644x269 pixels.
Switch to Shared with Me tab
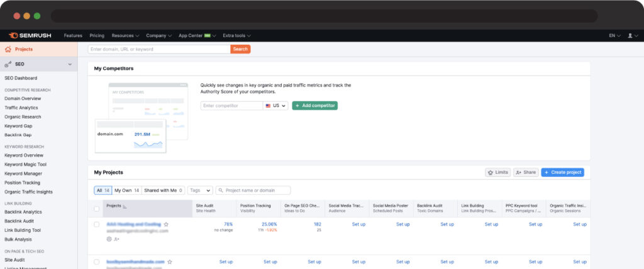tap(164, 190)
